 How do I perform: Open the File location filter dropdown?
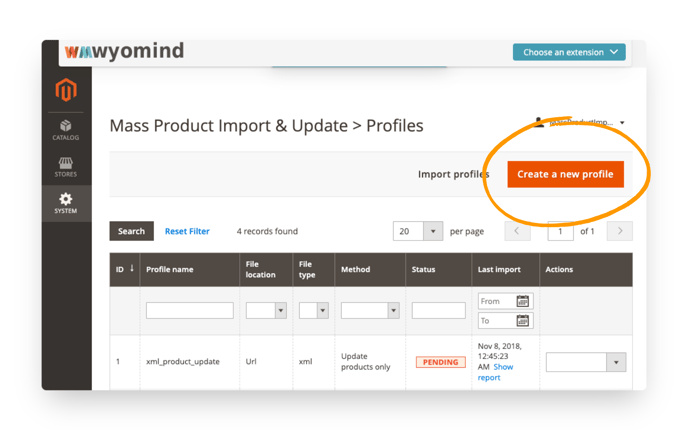(266, 310)
